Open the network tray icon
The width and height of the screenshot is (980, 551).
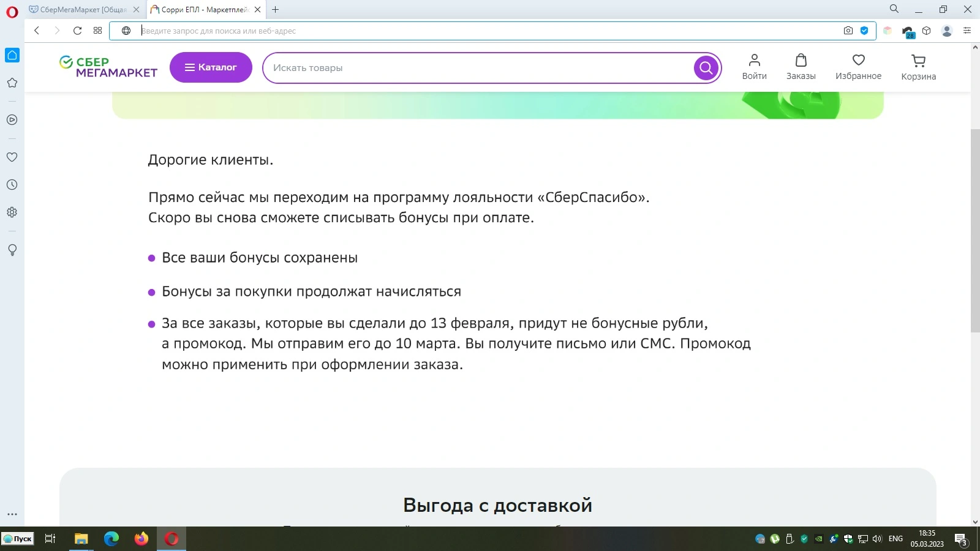pos(863,539)
